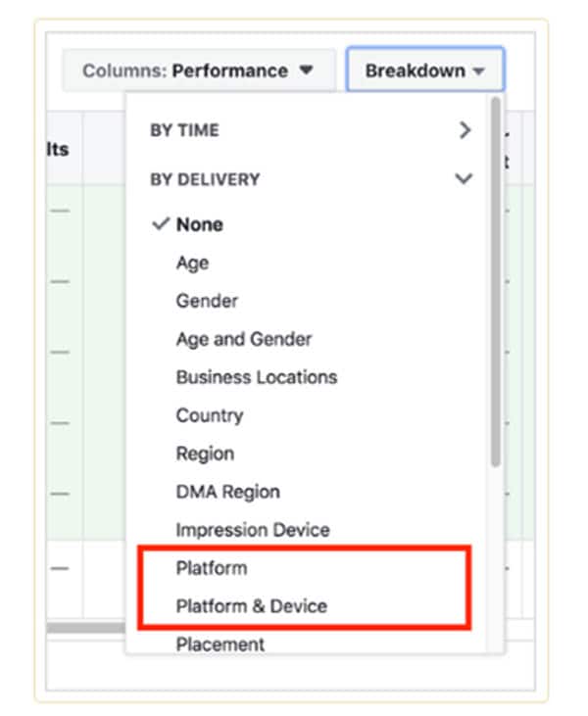Select the None breakdown option
The image size is (588, 716).
click(199, 224)
